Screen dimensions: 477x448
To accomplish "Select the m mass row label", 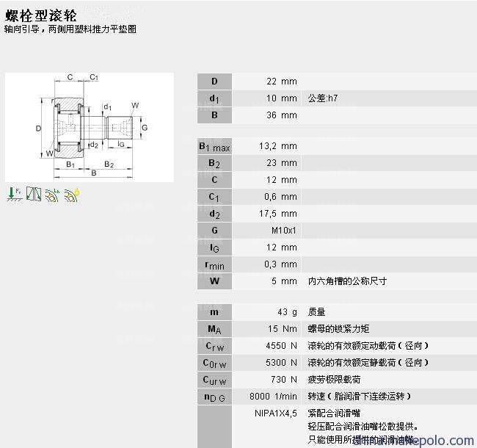I will pyautogui.click(x=214, y=312).
